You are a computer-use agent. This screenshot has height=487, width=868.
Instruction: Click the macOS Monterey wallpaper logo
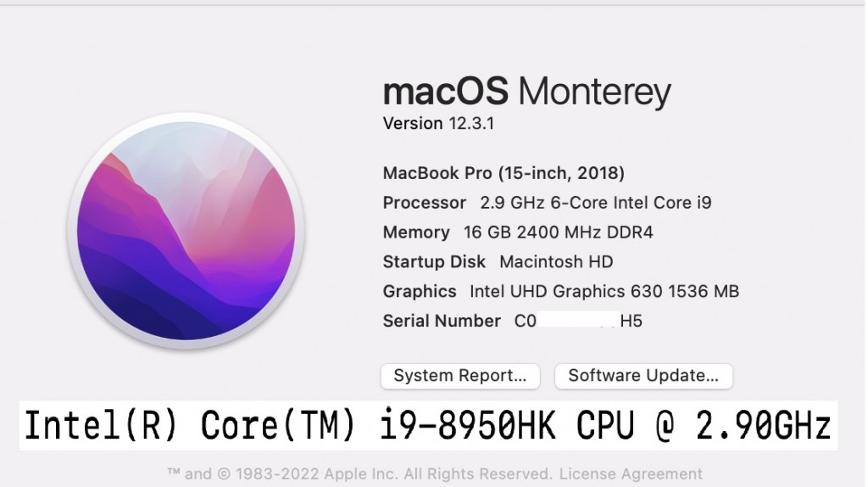click(186, 231)
